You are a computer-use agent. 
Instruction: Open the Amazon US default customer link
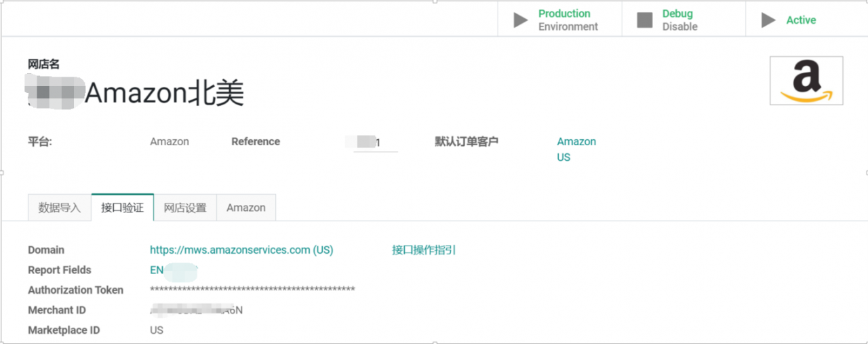point(576,149)
